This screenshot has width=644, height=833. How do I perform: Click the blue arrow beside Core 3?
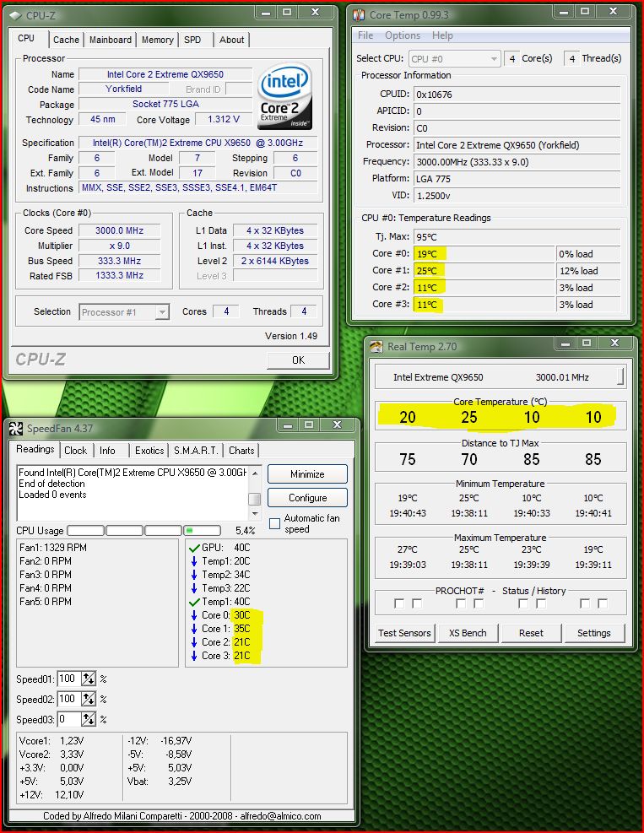194,656
